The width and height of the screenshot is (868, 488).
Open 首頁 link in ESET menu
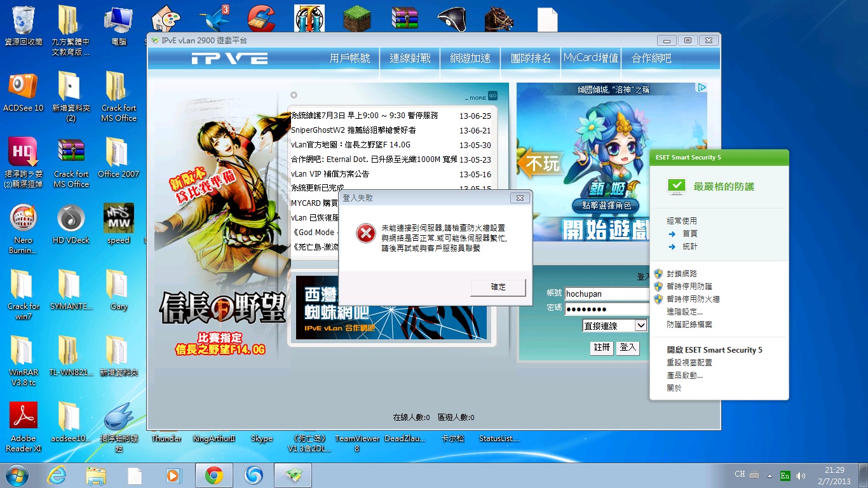[689, 234]
